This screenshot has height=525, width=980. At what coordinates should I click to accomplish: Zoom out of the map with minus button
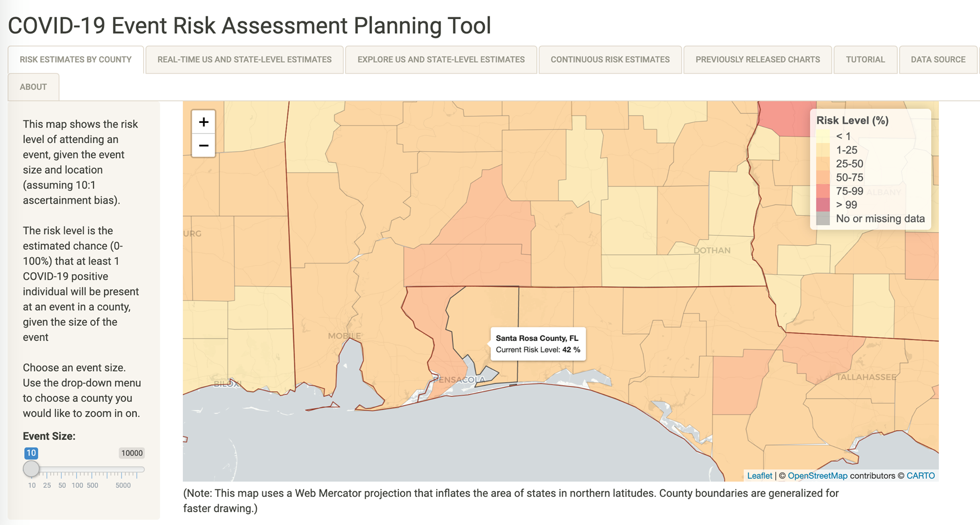pos(203,145)
